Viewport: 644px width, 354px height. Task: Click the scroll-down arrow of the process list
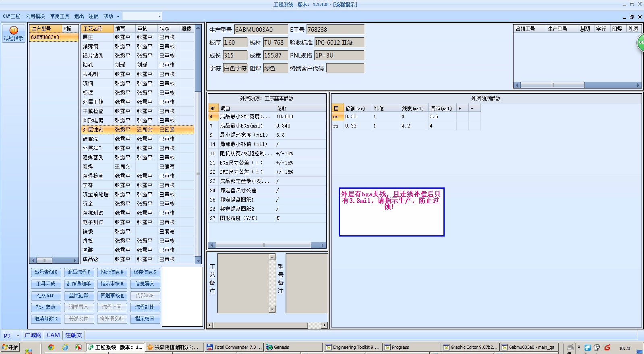click(198, 261)
